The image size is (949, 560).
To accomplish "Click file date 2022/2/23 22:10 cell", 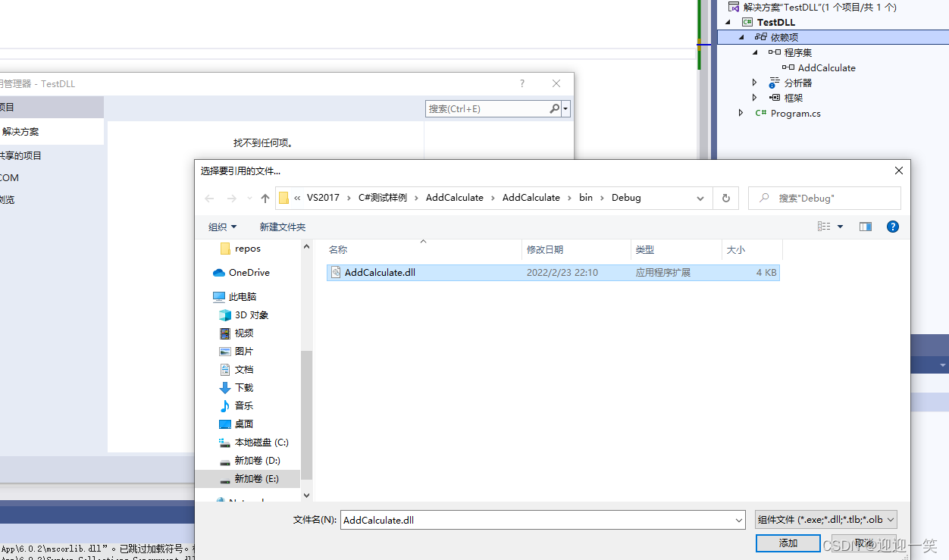I will point(562,273).
